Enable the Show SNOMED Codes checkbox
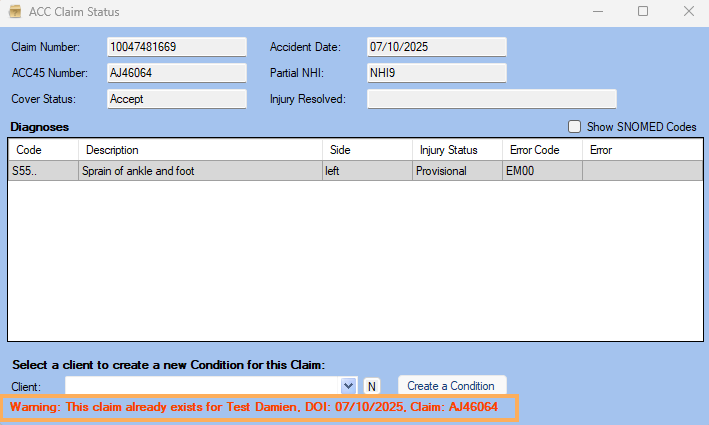Screen dimensions: 709x425 (x=575, y=127)
